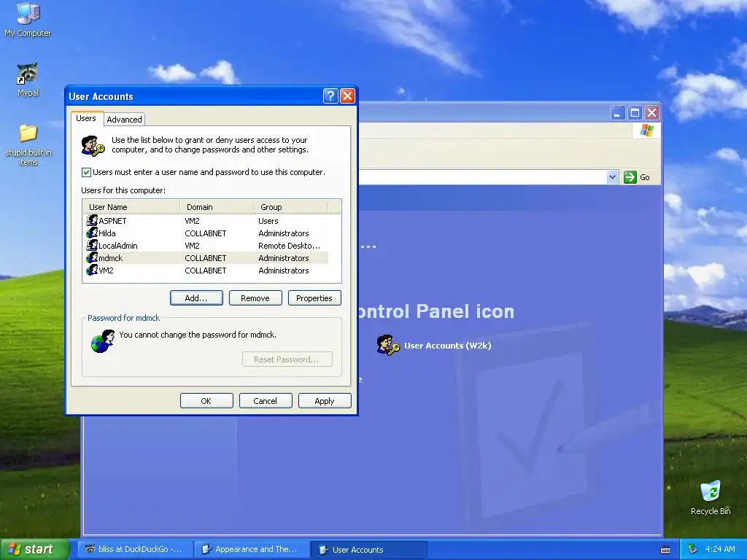This screenshot has width=747, height=560.
Task: Open My Computer desktop icon
Action: 28,20
